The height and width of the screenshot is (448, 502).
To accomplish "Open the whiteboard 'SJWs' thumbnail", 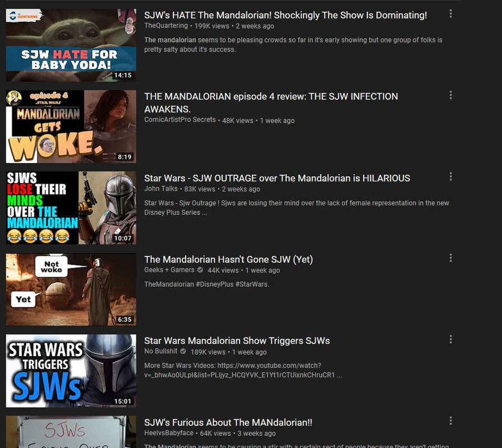I will click(x=71, y=432).
